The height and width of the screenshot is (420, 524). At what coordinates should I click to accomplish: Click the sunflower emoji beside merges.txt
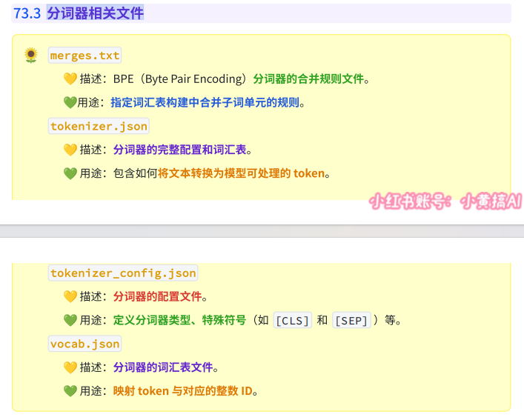[x=31, y=55]
